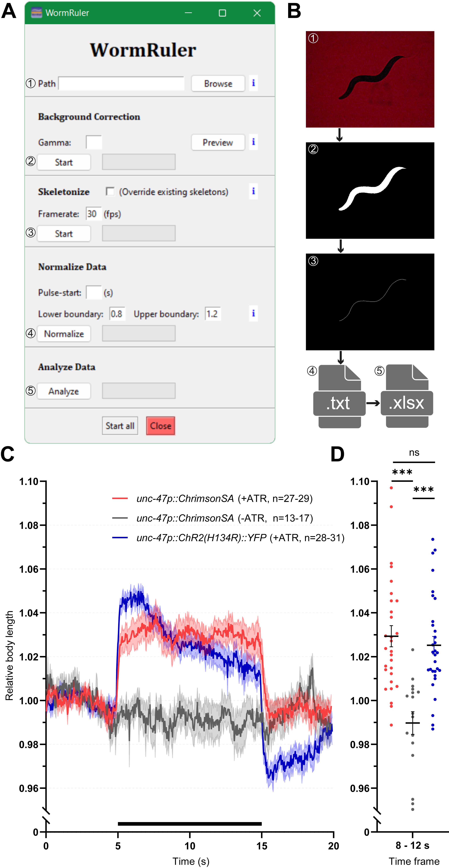The image size is (449, 868).
Task: Minimize the WormRuler window
Action: point(188,13)
